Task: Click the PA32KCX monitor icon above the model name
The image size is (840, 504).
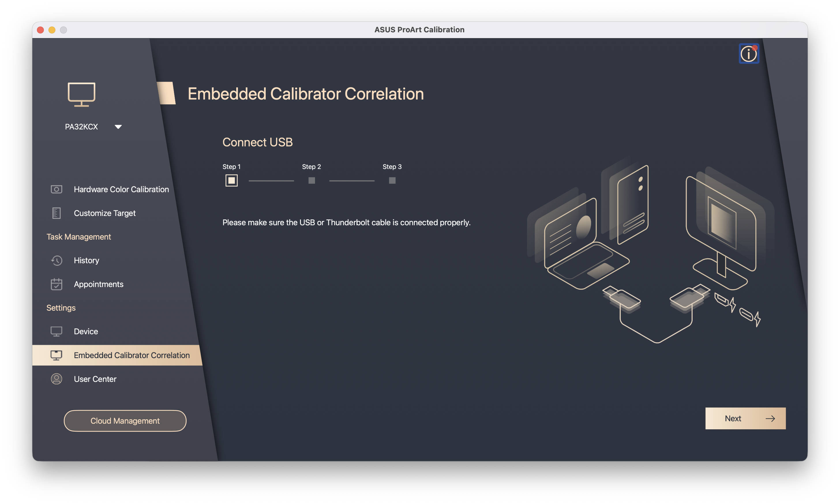Action: [x=82, y=94]
